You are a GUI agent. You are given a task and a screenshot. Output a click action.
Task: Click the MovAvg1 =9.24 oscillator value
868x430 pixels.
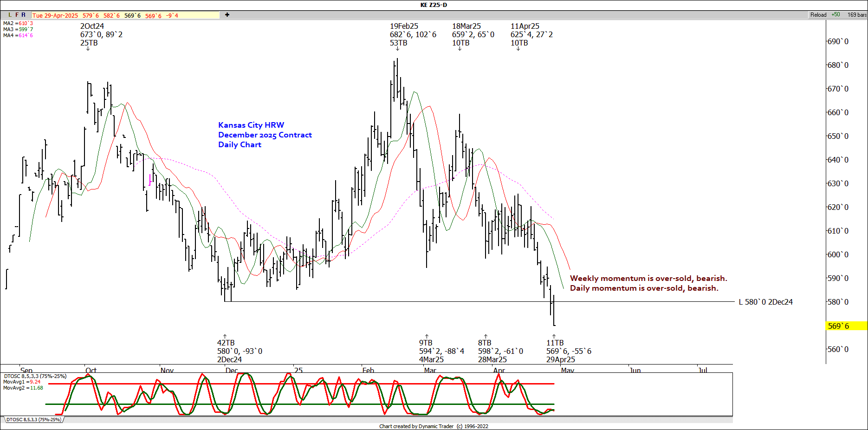coord(22,382)
